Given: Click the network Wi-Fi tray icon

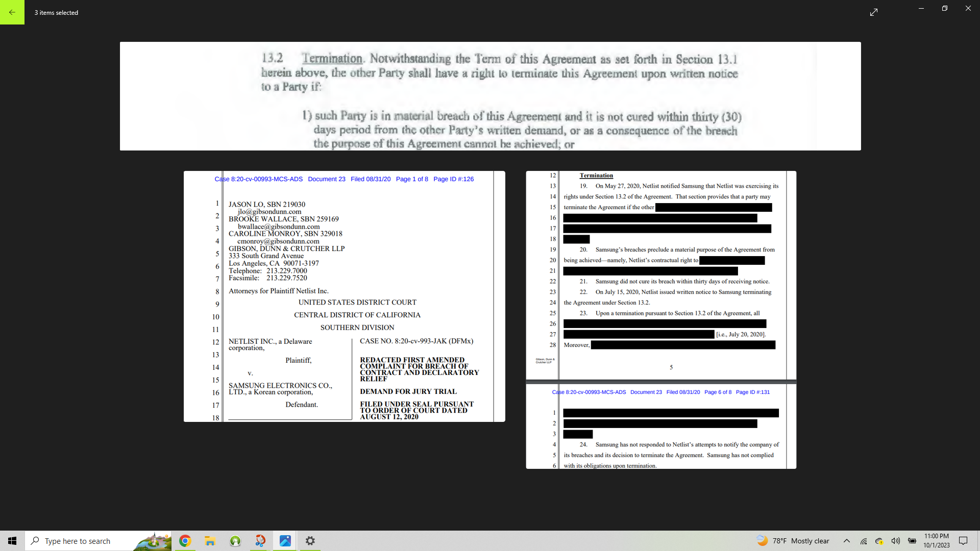Looking at the screenshot, I should point(864,541).
